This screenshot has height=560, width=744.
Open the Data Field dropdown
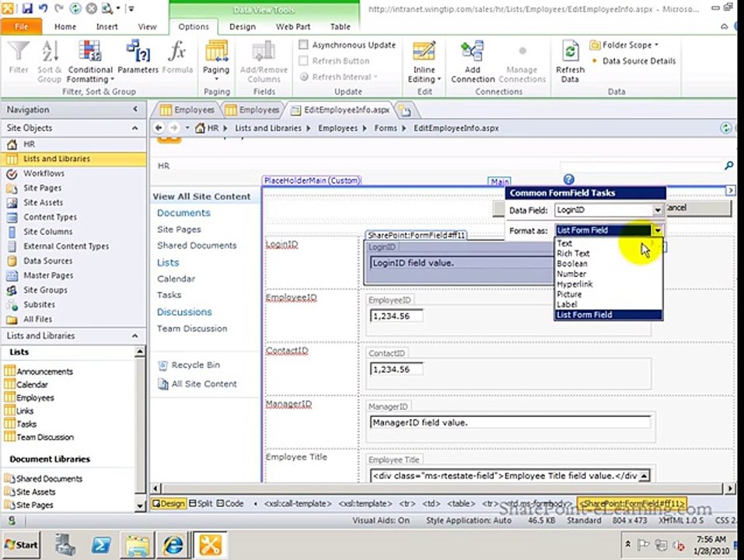pyautogui.click(x=657, y=210)
